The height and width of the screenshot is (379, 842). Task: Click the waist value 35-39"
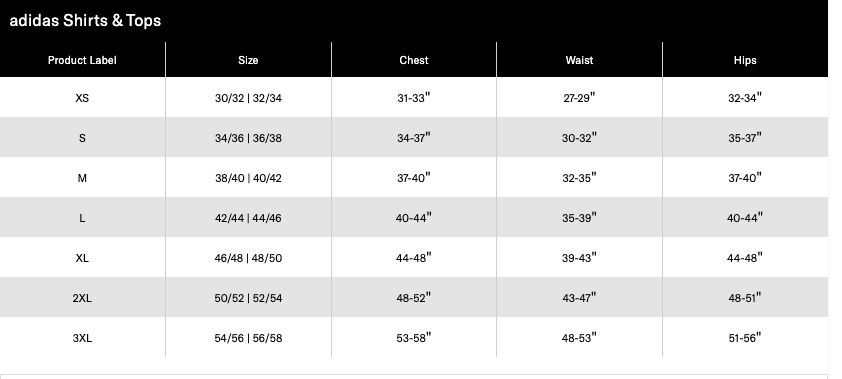[x=579, y=218]
